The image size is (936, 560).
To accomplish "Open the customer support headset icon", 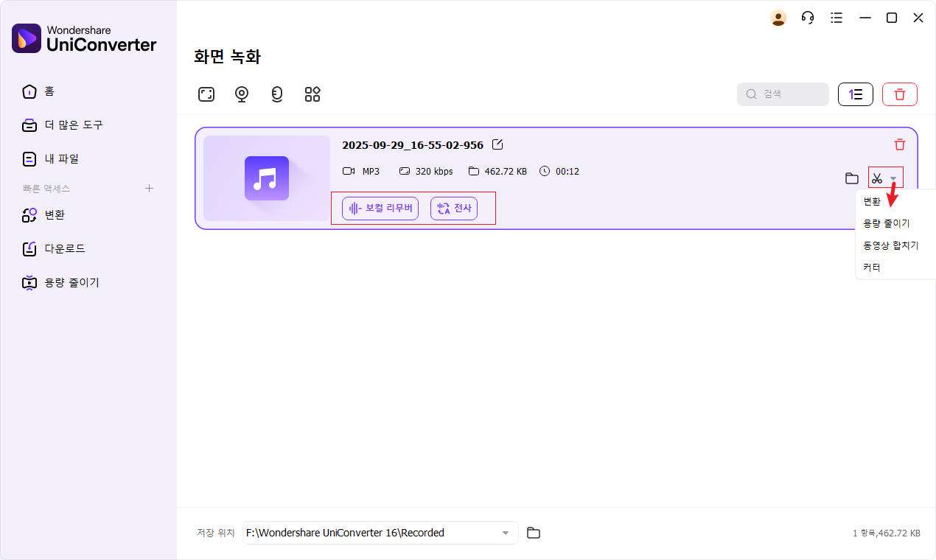I will 808,18.
